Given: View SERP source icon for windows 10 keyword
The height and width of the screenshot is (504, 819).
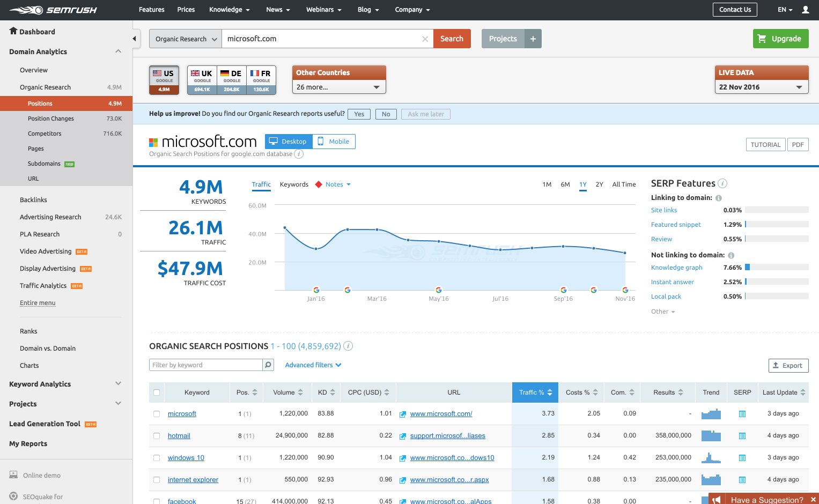Looking at the screenshot, I should [x=742, y=458].
